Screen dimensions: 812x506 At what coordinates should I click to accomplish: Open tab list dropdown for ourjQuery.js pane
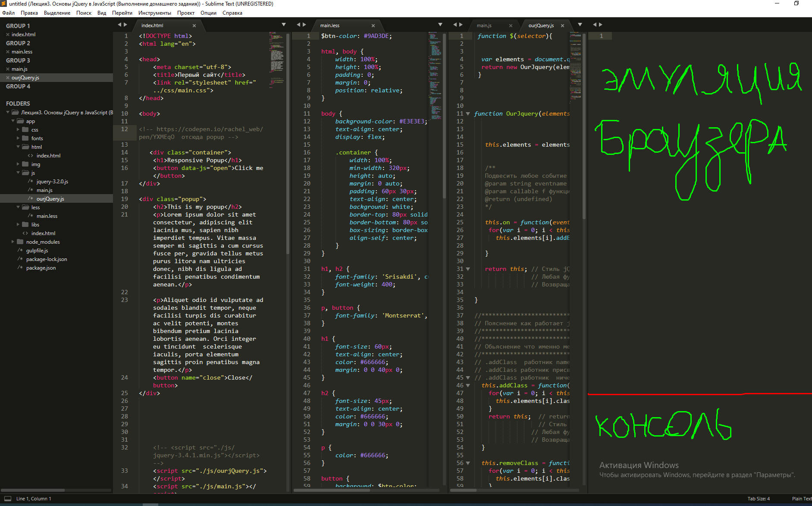pyautogui.click(x=580, y=25)
